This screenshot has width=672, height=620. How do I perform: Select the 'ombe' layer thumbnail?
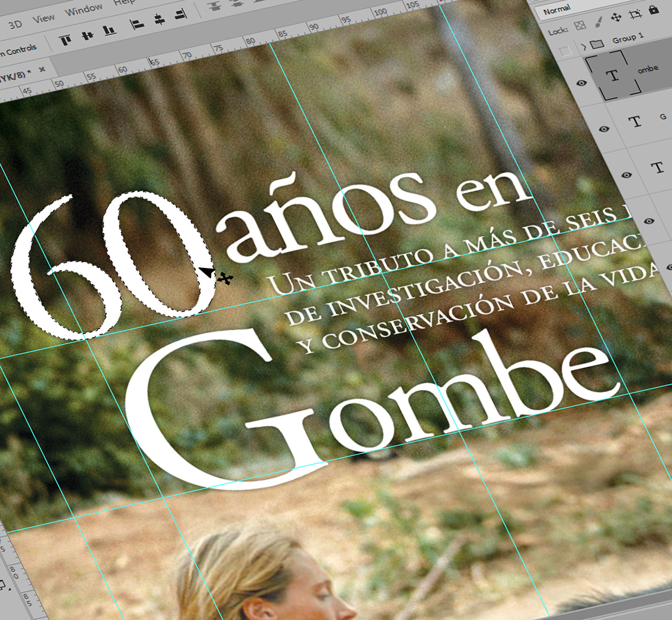pyautogui.click(x=613, y=75)
